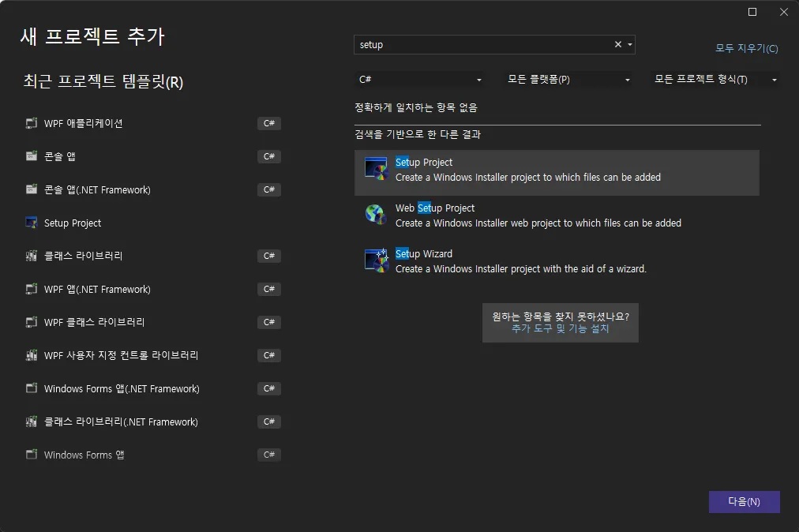
Task: Click the 콘솔 앱 template icon
Action: 32,156
